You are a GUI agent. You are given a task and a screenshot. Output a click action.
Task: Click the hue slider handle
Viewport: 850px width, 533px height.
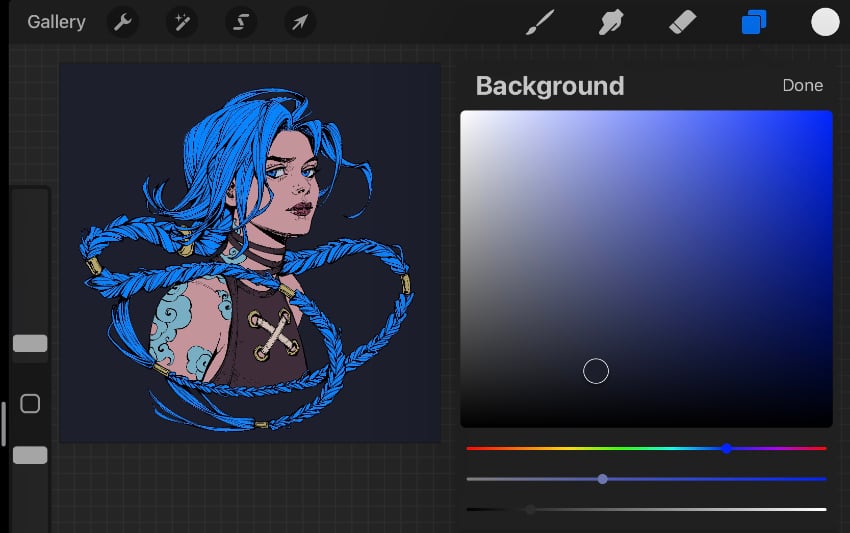(726, 448)
